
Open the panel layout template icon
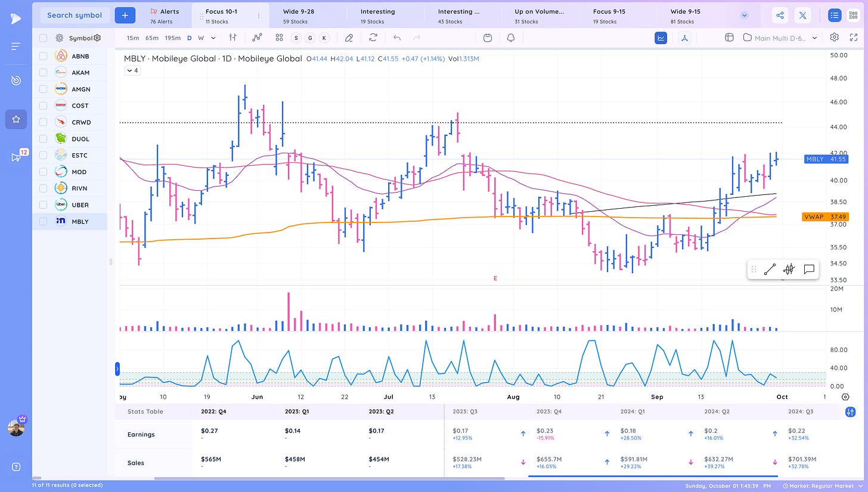[x=728, y=38]
